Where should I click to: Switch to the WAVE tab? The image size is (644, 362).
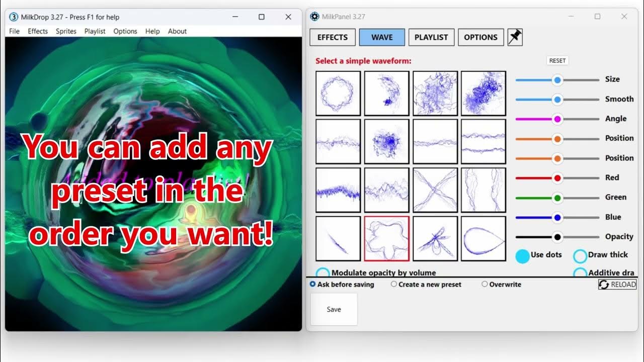[382, 37]
